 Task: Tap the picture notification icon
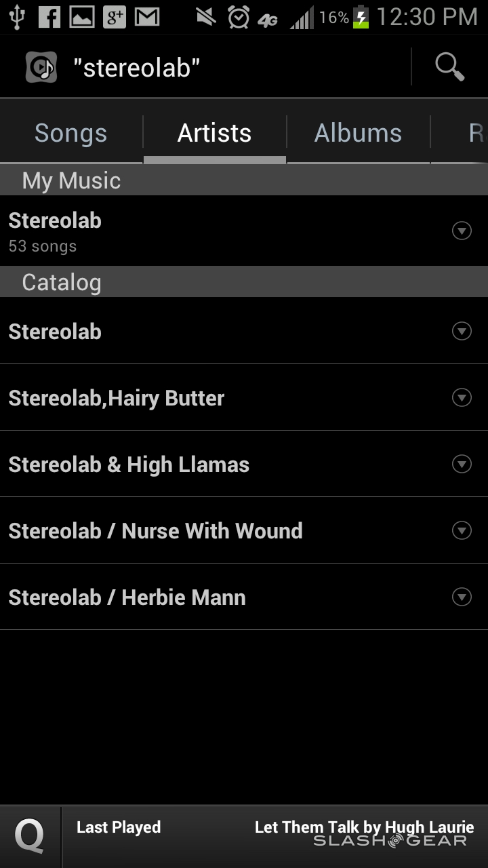[82, 16]
